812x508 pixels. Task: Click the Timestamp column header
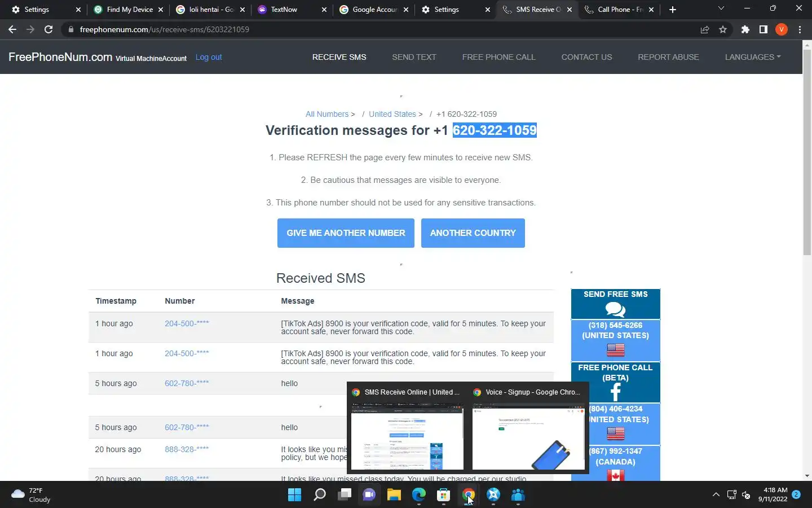pos(116,301)
